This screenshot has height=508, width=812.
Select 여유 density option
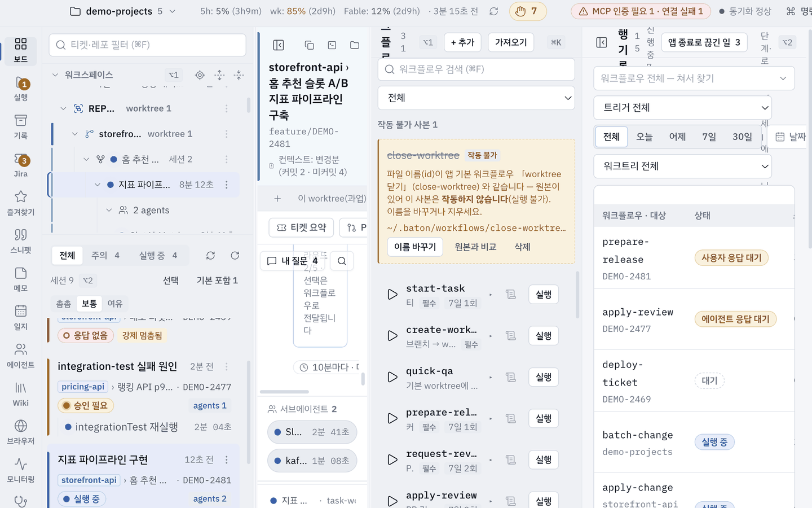point(115,304)
